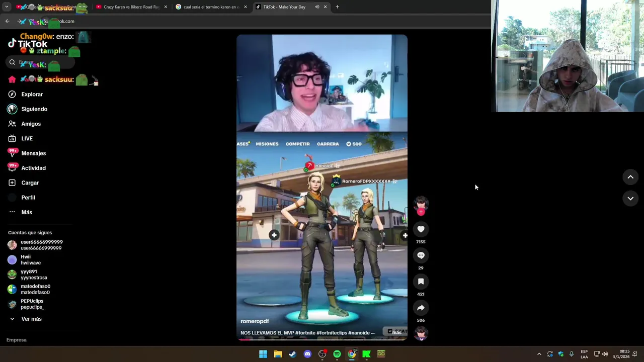Open followed account yyy891
This screenshot has height=362, width=644.
pos(28,275)
